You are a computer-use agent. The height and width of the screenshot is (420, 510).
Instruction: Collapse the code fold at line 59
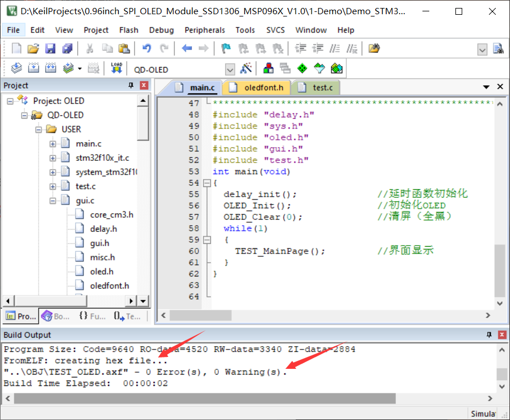(207, 240)
